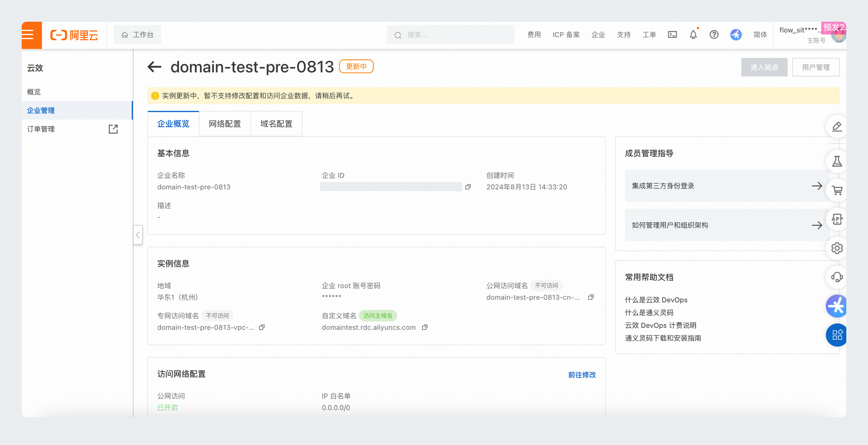868x445 pixels.
Task: Collapse the sidebar with the chevron handle
Action: (138, 235)
